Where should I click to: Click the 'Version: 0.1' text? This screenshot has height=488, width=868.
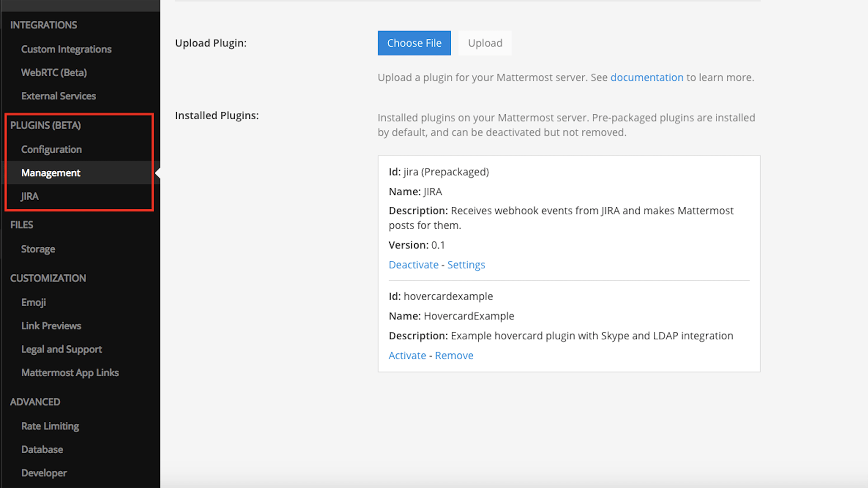coord(416,245)
